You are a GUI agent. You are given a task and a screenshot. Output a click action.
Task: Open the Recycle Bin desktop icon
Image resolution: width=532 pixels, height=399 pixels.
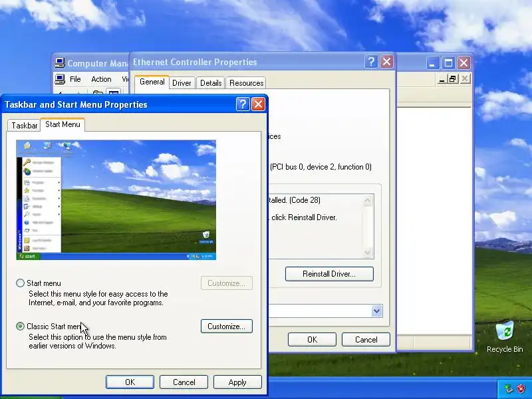click(x=505, y=337)
